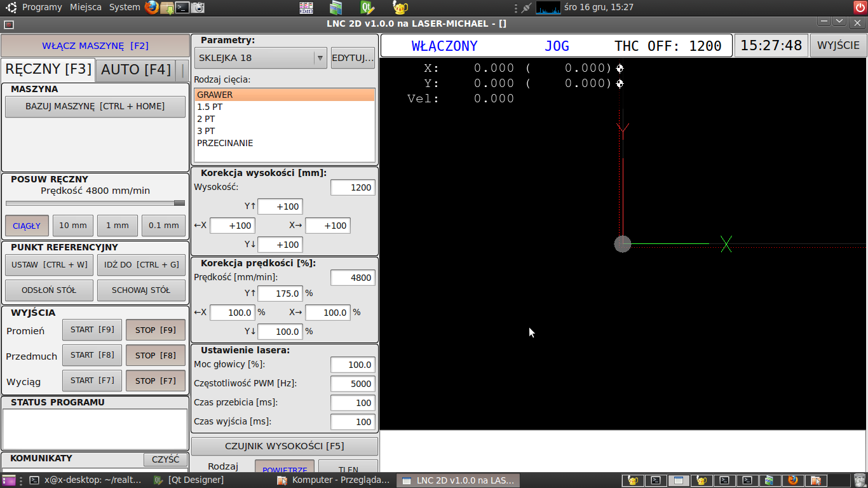868x488 pixels.
Task: Click Y↓ speed correction percent field
Action: 280,332
